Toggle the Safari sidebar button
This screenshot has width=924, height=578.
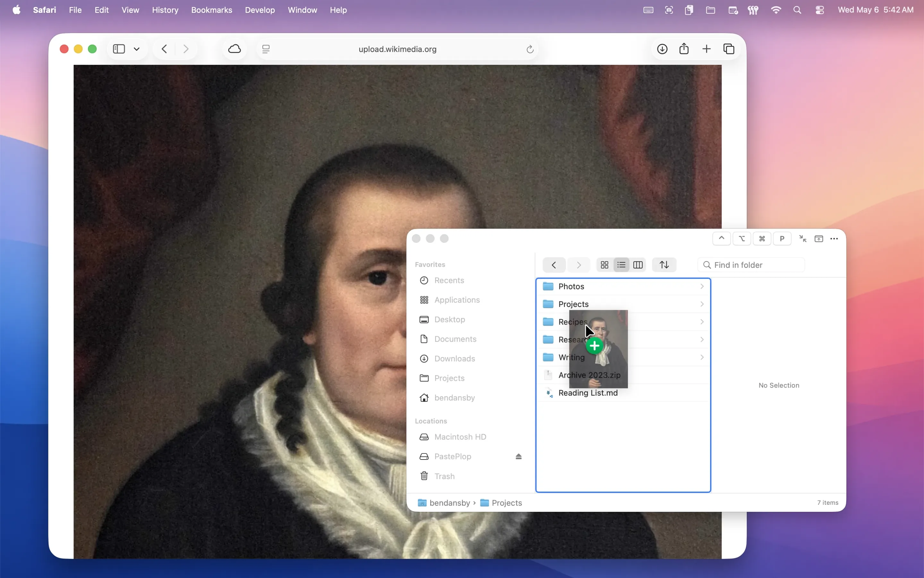pyautogui.click(x=119, y=49)
